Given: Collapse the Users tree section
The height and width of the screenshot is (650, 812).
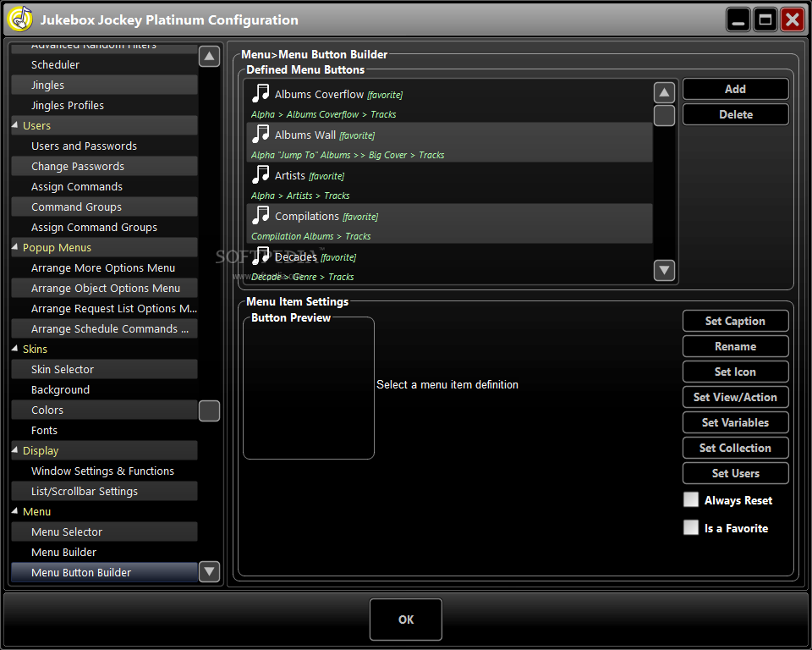Looking at the screenshot, I should pos(15,125).
